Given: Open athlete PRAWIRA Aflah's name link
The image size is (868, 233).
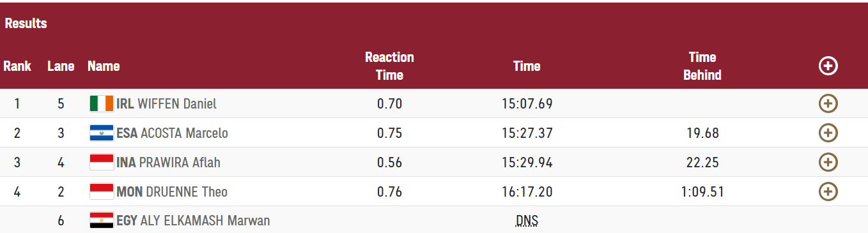Looking at the screenshot, I should (x=180, y=162).
